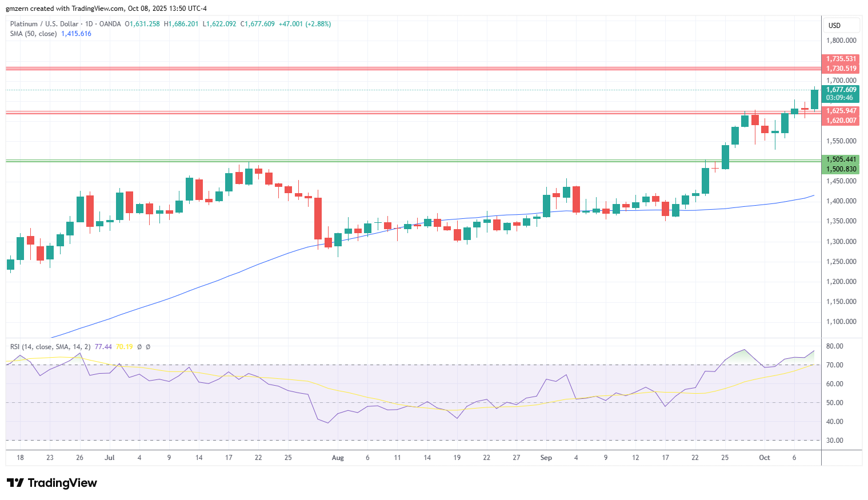The image size is (868, 500).
Task: Open the USD currency selector
Action: (x=841, y=25)
